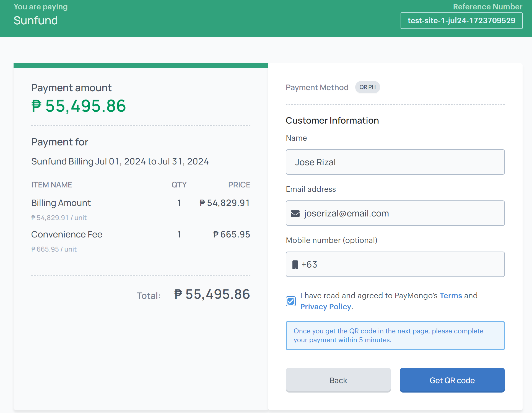Click the Payment for heading
The width and height of the screenshot is (532, 413).
(60, 142)
